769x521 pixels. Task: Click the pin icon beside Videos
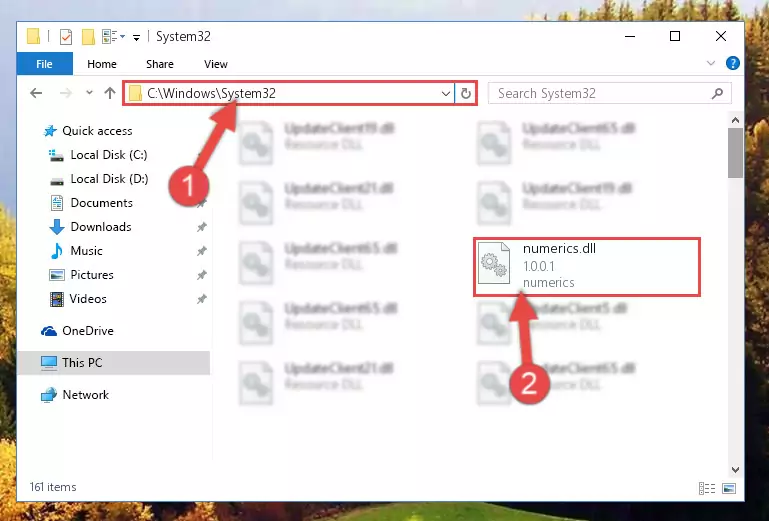tap(202, 299)
